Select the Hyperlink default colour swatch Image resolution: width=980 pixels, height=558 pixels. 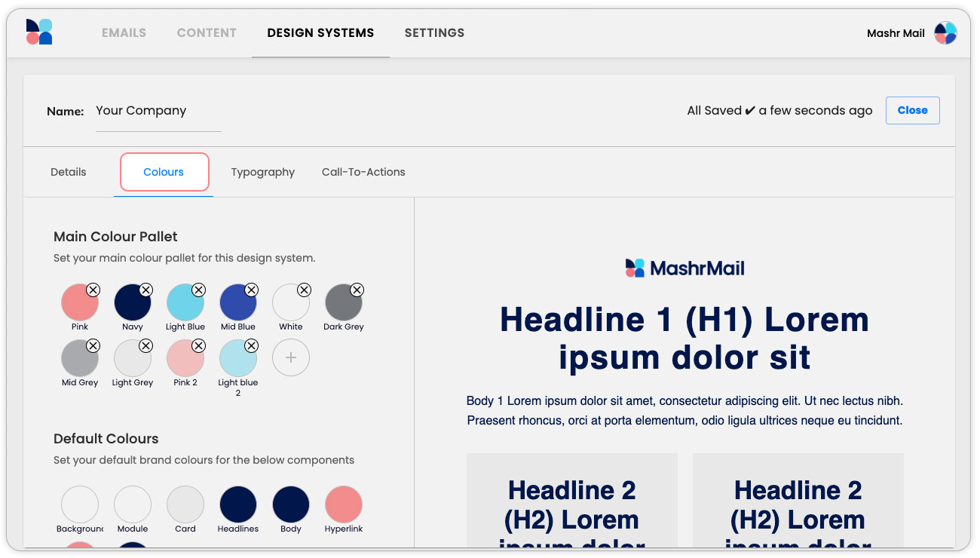[344, 504]
